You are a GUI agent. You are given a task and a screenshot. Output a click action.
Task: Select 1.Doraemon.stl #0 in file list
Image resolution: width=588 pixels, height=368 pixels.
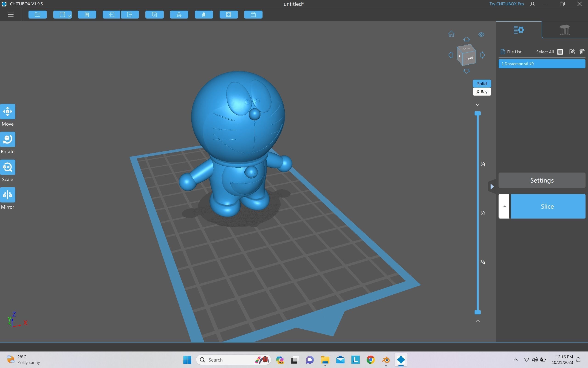[x=542, y=64]
